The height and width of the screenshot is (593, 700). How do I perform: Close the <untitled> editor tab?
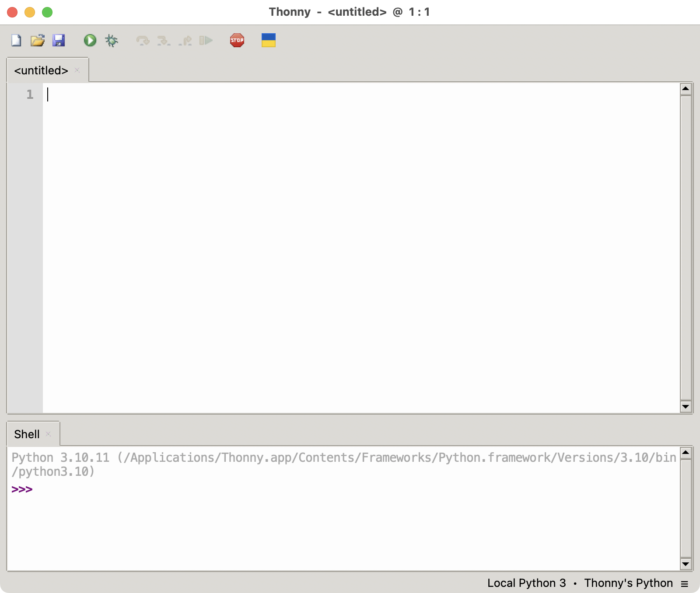tap(77, 70)
